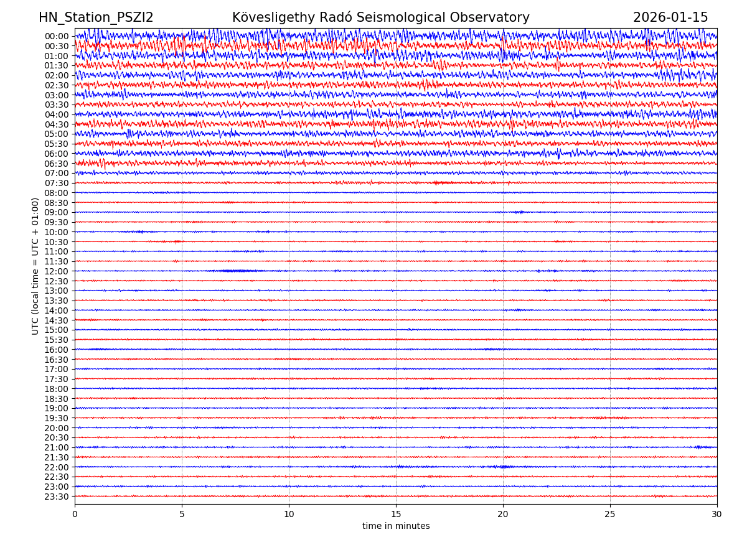Image resolution: width=747 pixels, height=560 pixels.
Task: Click the x-axis tick label 0
Action: (x=75, y=514)
